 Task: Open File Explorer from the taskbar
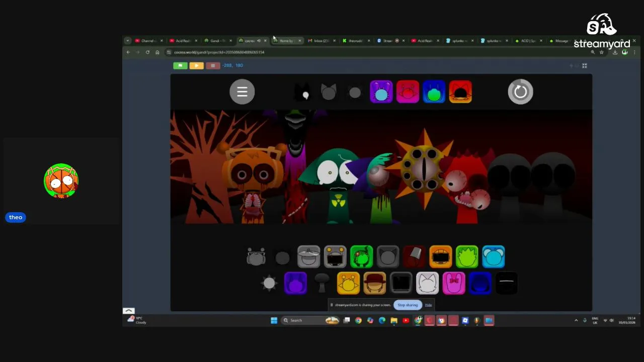394,320
